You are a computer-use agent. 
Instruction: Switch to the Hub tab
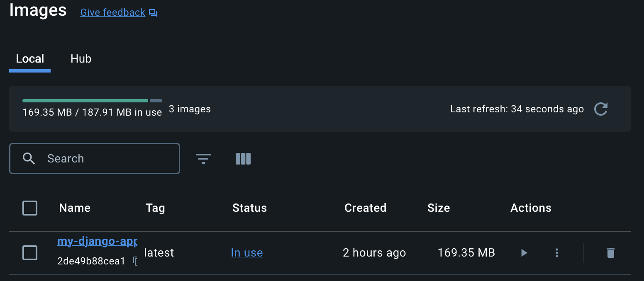[81, 59]
